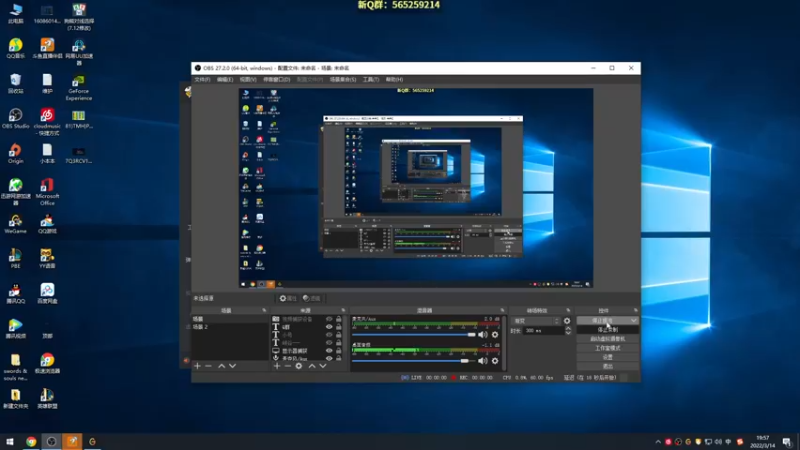Increase transition 时长 with up stepper

(568, 329)
